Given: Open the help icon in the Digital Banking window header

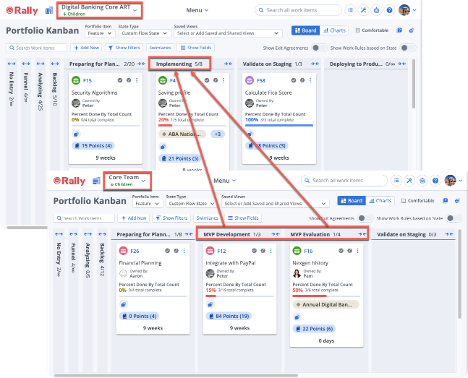Looking at the screenshot, I should [x=389, y=10].
